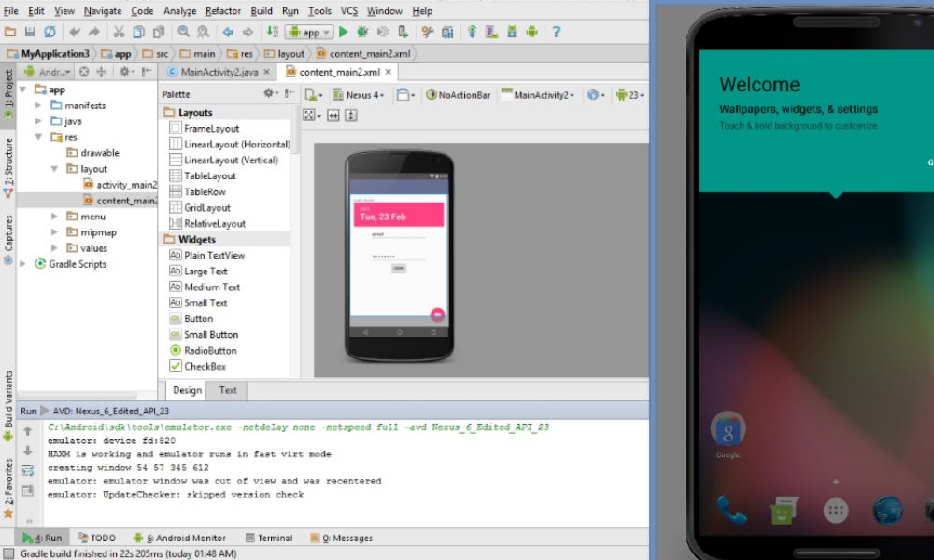Click the Open folder toolbar icon
This screenshot has height=560, width=934.
tap(10, 32)
